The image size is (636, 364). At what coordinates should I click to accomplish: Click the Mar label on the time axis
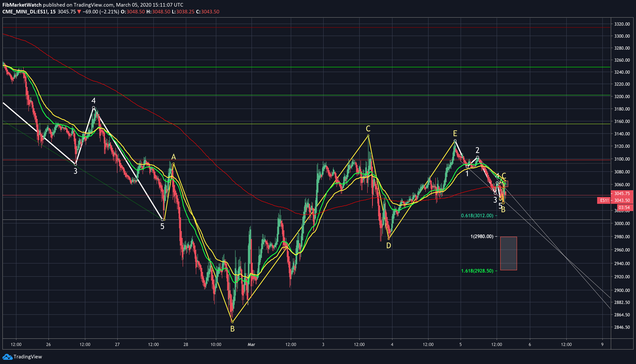point(251,345)
